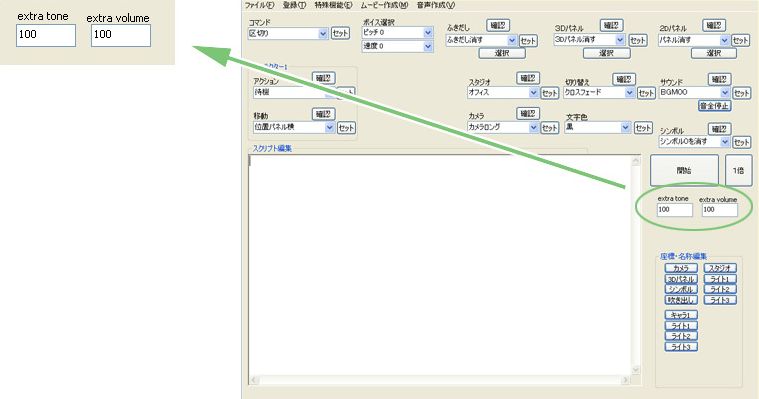Click 選択 button under 3Dパネル
759x399 pixels.
click(607, 53)
